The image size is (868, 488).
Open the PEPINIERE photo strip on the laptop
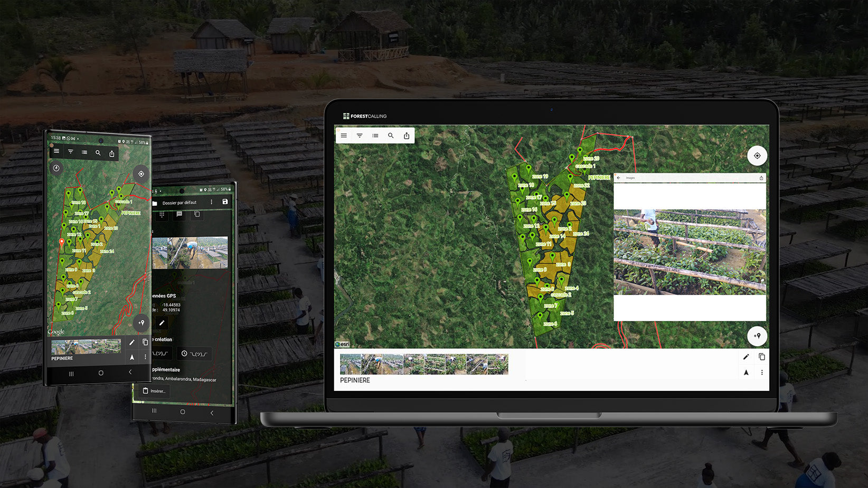click(x=424, y=364)
